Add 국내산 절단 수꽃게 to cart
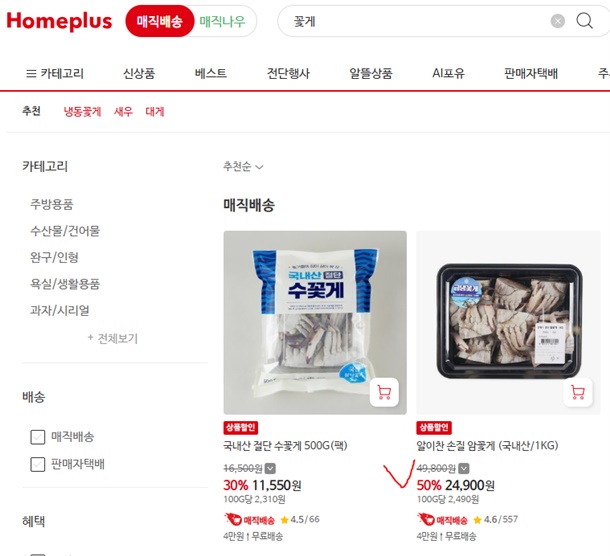The width and height of the screenshot is (610, 556). (x=384, y=392)
